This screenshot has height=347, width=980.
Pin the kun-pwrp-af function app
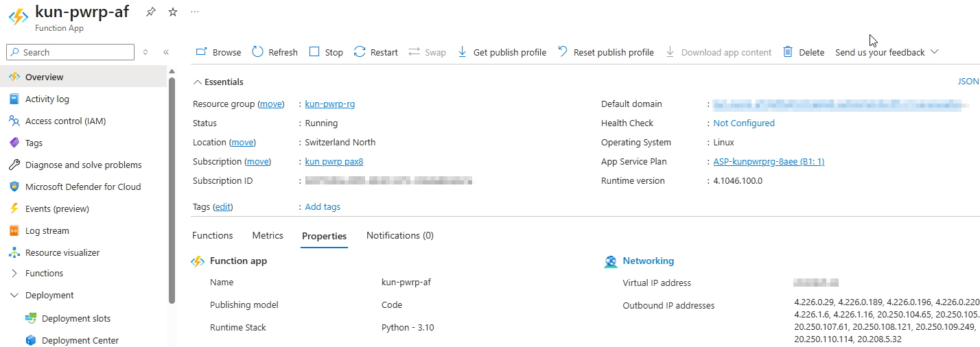(x=151, y=12)
